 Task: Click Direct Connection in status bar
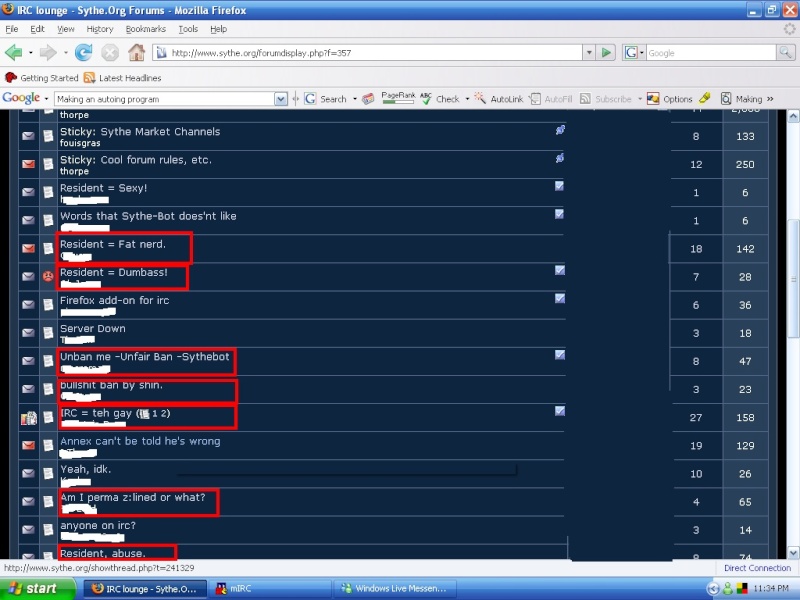tap(757, 568)
